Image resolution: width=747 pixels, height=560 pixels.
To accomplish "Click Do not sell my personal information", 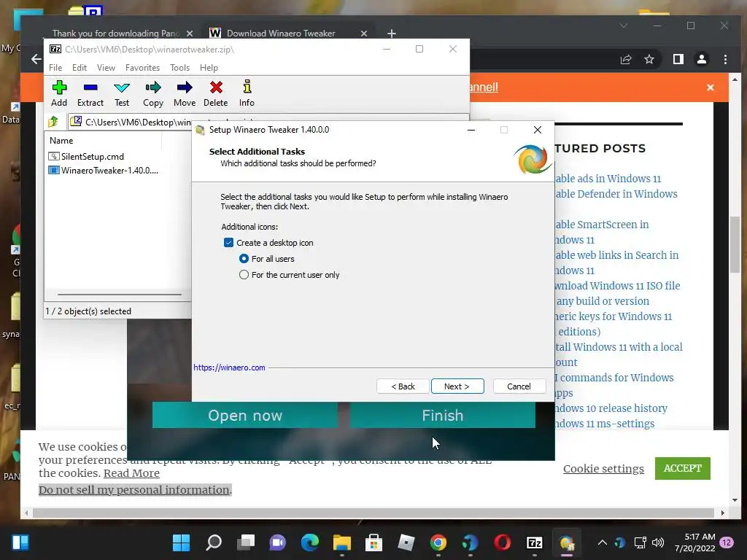I will pos(135,490).
